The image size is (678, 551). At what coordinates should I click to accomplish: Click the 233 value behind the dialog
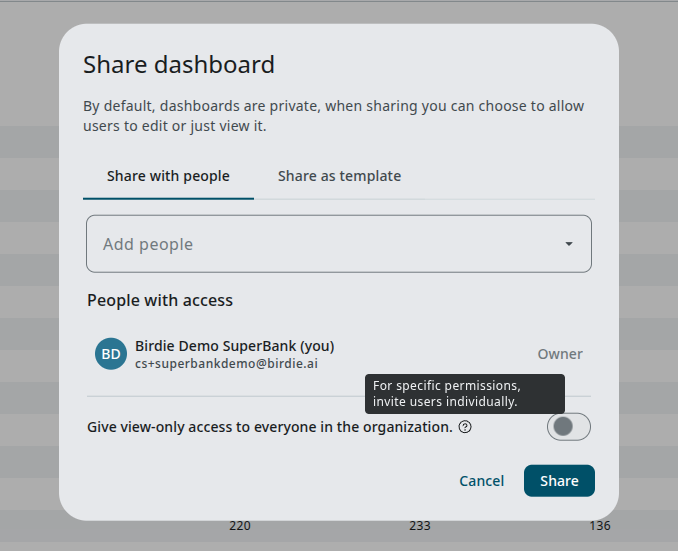pos(420,526)
